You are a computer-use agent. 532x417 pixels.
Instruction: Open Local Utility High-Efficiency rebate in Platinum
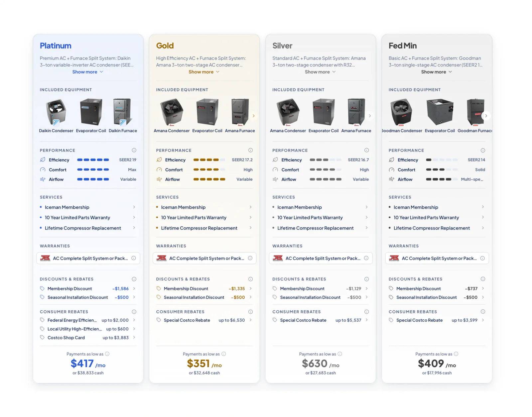point(88,329)
